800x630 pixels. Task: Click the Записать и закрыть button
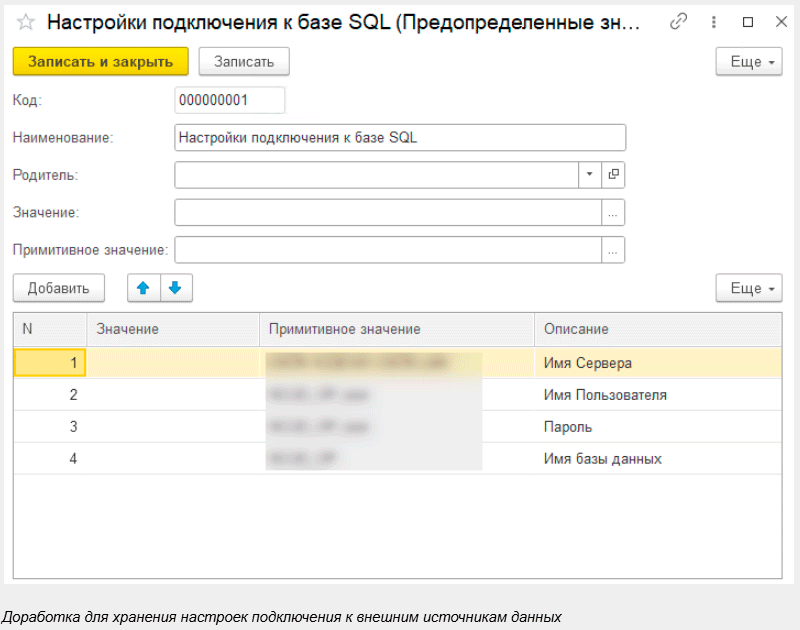[x=100, y=62]
